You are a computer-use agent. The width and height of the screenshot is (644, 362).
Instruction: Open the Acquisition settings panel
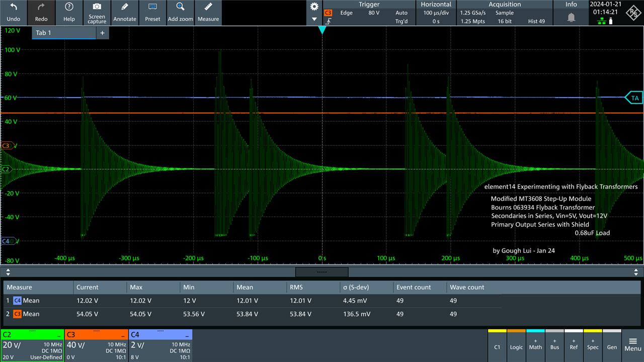[504, 13]
